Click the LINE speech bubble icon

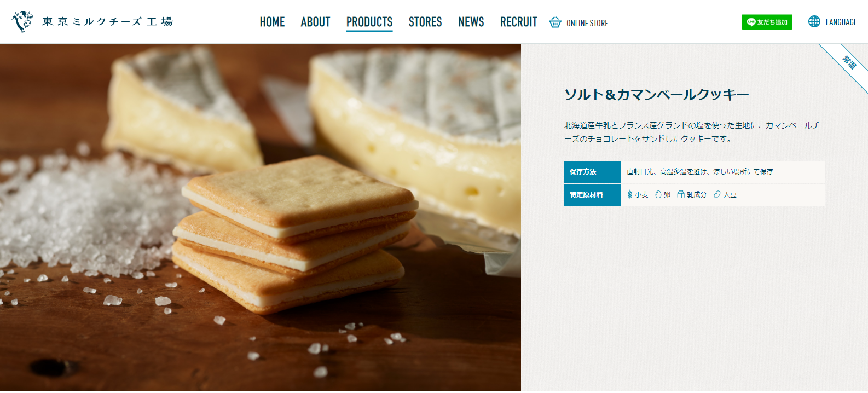tap(751, 22)
